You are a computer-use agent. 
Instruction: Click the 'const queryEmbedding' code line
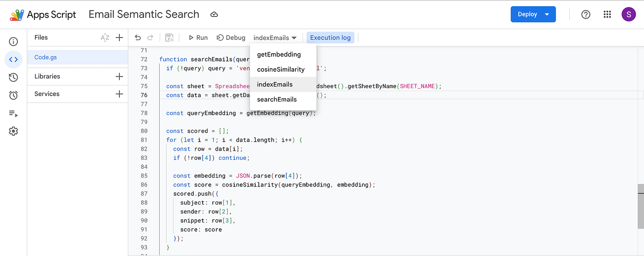coord(242,113)
